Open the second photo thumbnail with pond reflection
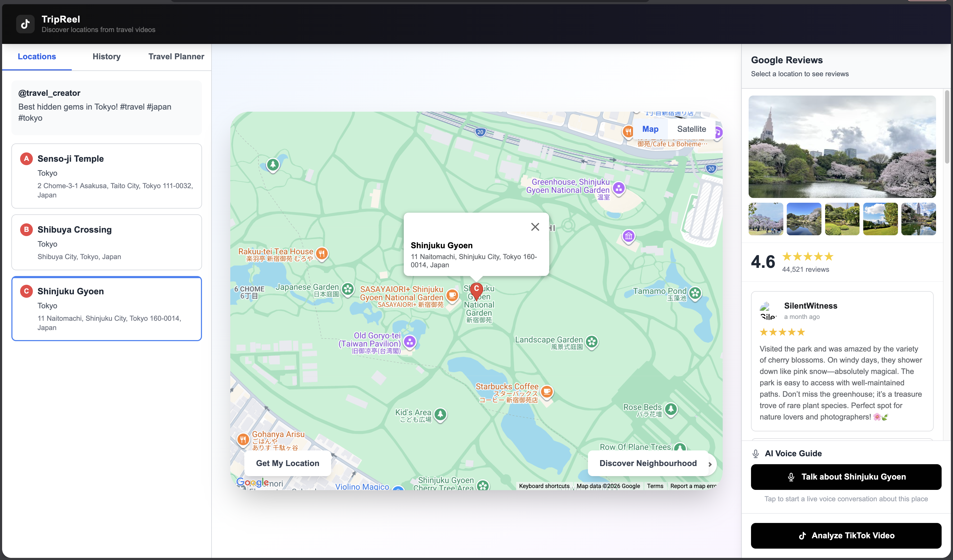 [804, 219]
